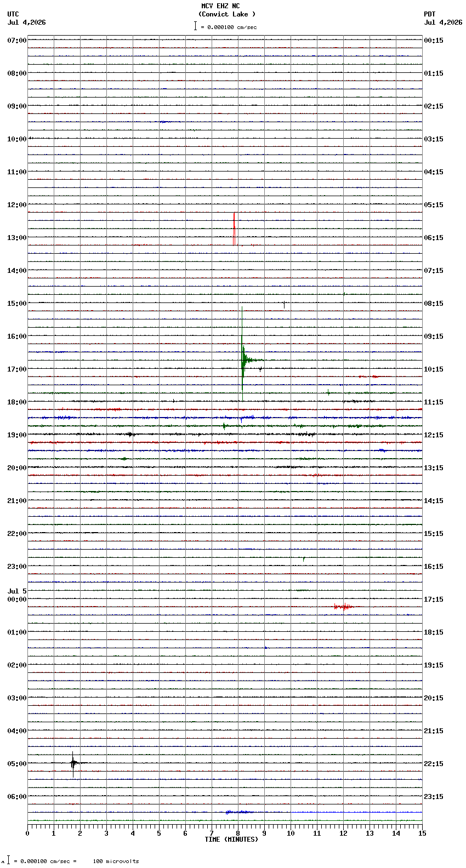The image size is (466, 868).
Task: Select the 5 minute label on time axis
Action: tap(159, 833)
